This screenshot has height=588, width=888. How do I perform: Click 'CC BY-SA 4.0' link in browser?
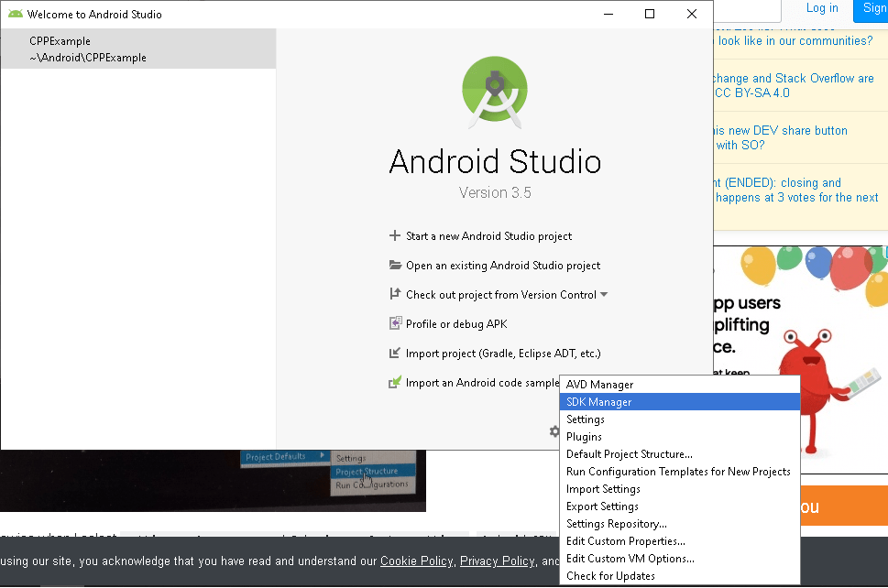tap(752, 93)
